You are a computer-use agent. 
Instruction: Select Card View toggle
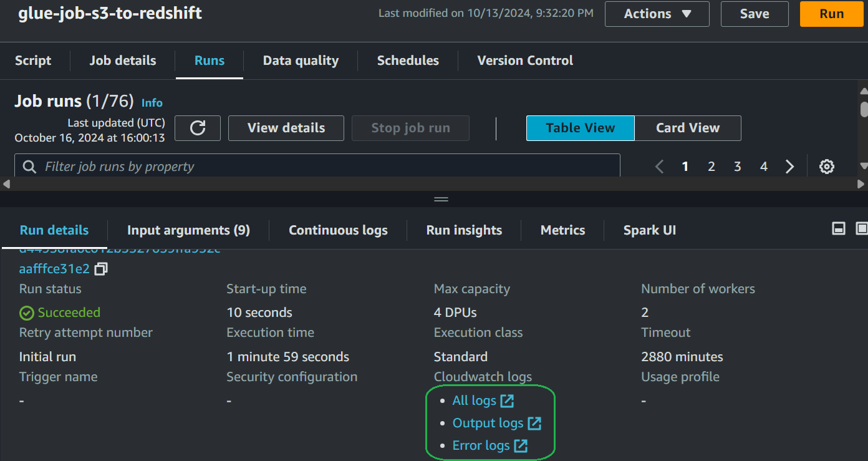688,128
